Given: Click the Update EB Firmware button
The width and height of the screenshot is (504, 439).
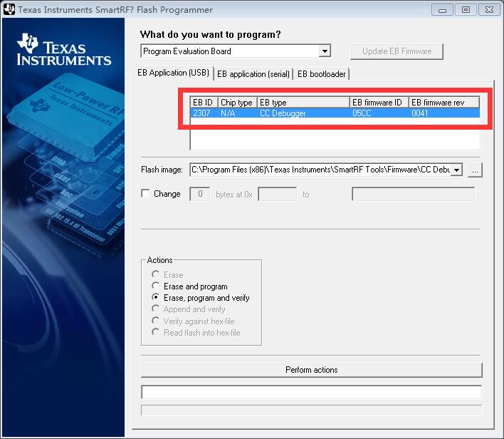Looking at the screenshot, I should [x=397, y=51].
